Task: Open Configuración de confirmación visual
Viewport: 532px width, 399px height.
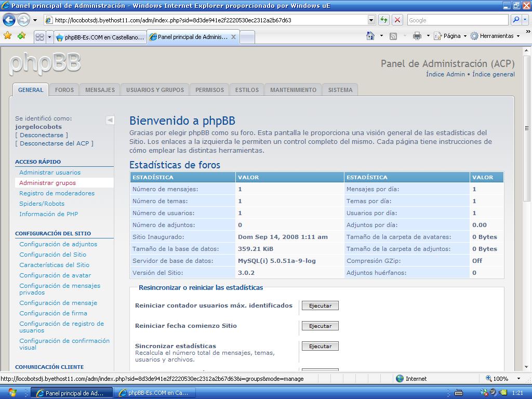Action: (x=64, y=344)
